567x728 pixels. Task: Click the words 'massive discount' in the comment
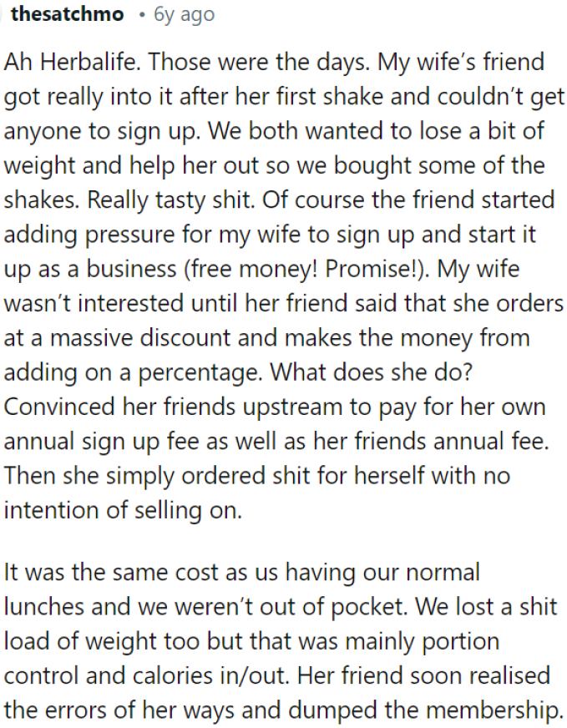[139, 337]
